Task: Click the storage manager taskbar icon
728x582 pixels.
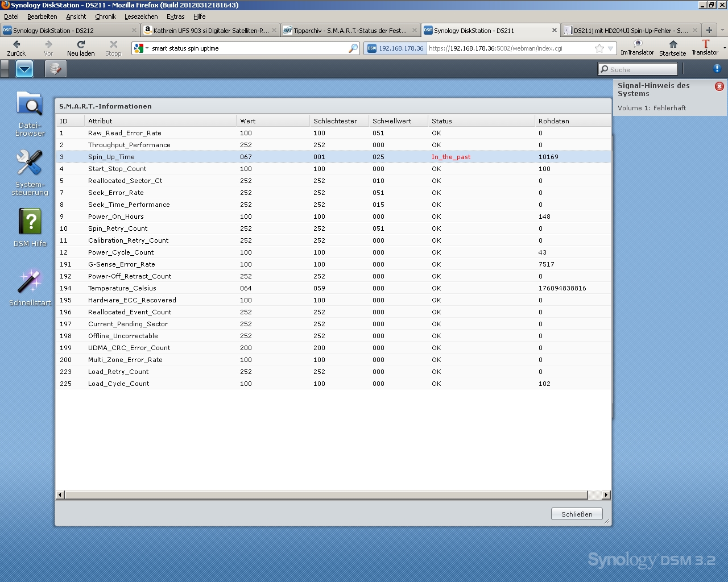Action: [55, 69]
